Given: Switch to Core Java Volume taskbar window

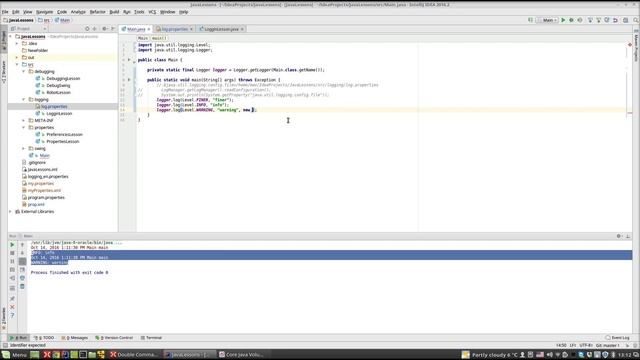Looking at the screenshot, I should (x=241, y=355).
